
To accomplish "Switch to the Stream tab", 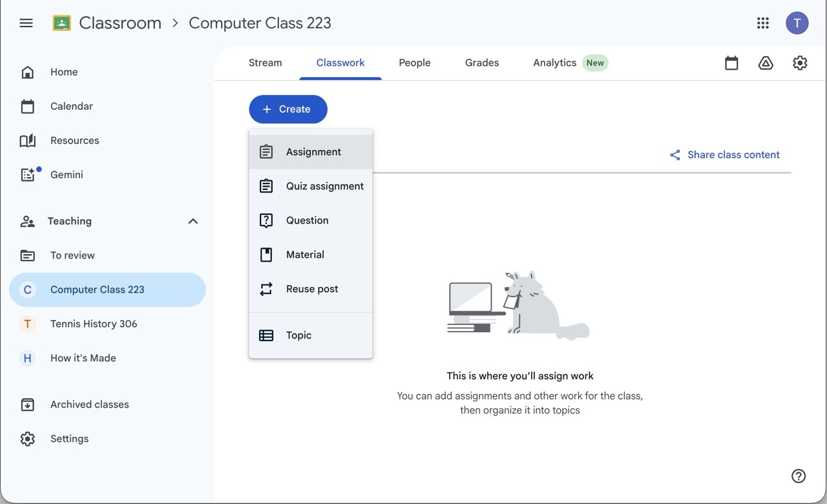I will click(265, 63).
